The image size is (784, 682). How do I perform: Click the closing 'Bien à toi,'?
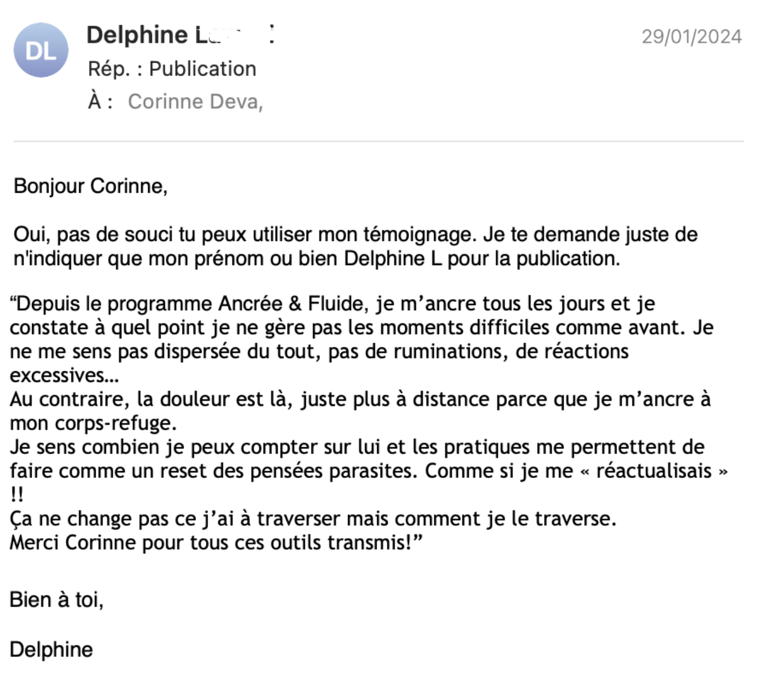click(x=57, y=600)
